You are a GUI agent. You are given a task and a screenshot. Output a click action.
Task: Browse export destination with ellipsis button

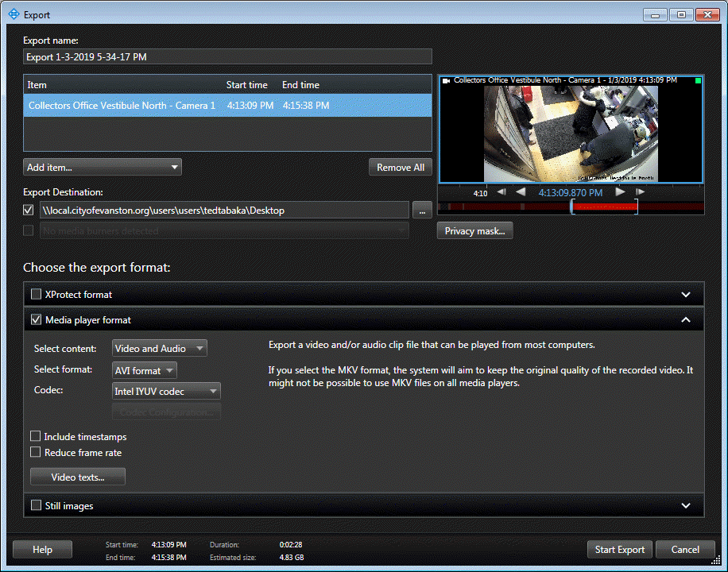click(x=422, y=210)
